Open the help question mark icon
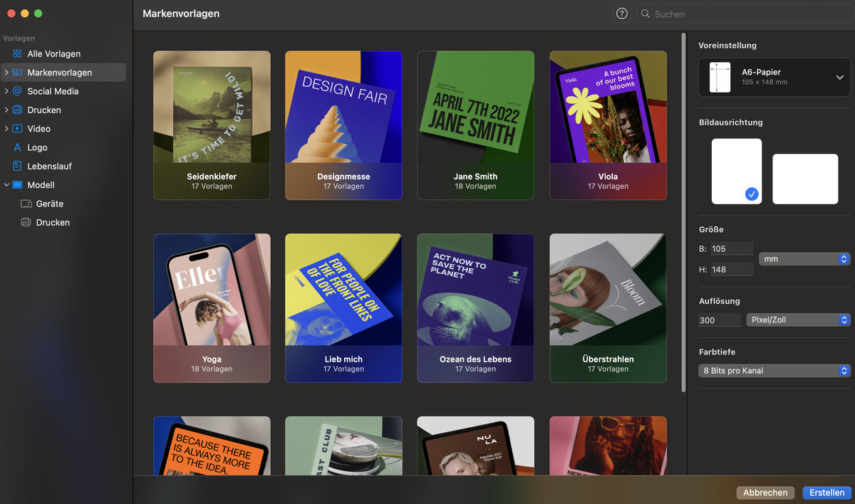 (x=622, y=14)
